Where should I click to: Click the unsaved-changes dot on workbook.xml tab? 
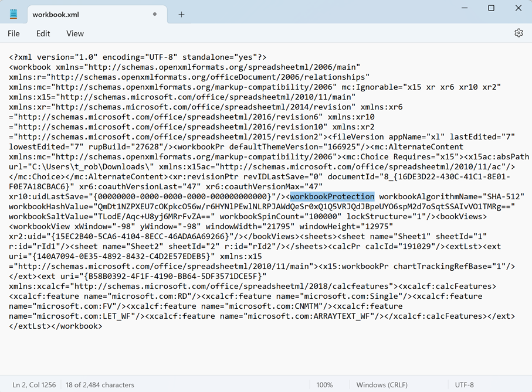coord(155,14)
